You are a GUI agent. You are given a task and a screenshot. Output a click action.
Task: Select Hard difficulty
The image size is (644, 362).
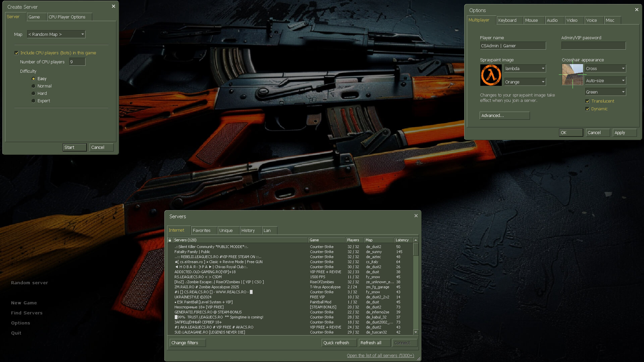pyautogui.click(x=34, y=94)
